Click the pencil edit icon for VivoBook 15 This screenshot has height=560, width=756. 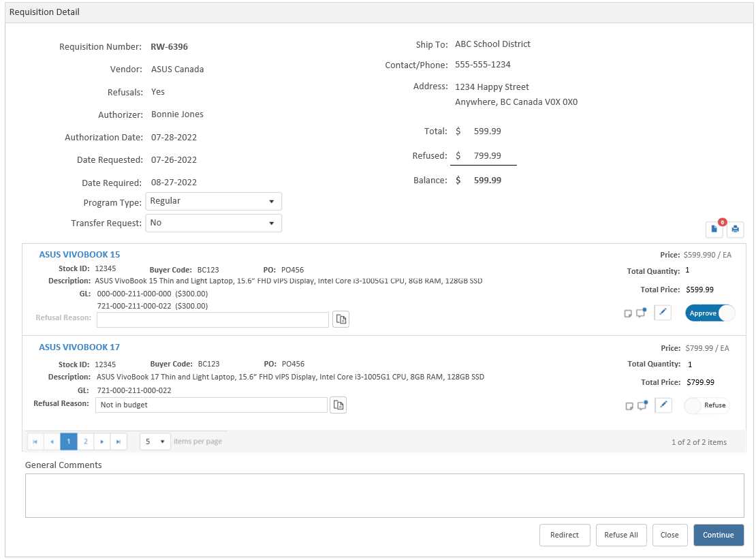663,313
